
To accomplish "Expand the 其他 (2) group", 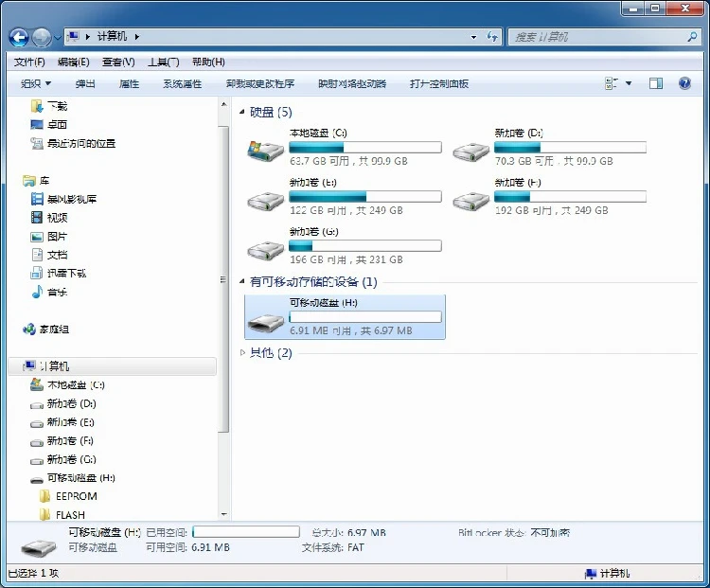I will (x=242, y=352).
